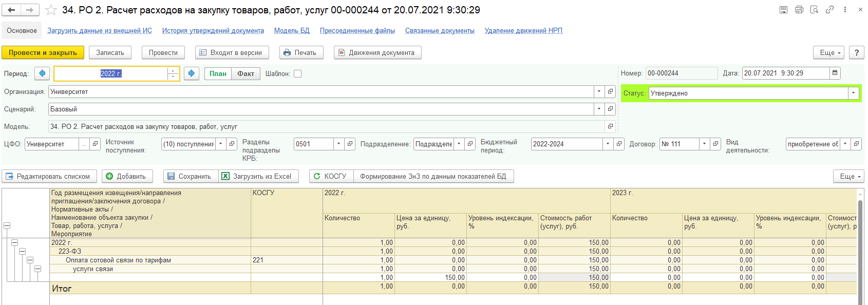Select the Основное tab
868x305 pixels.
pos(22,30)
